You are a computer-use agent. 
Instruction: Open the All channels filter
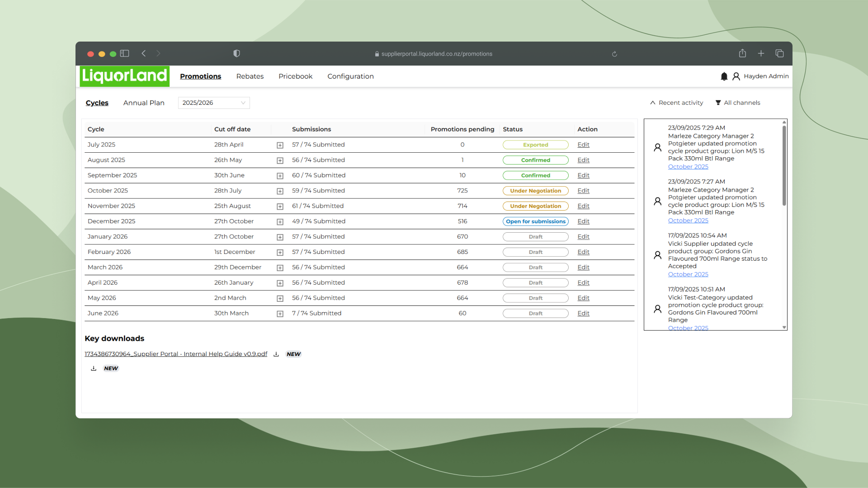tap(738, 103)
